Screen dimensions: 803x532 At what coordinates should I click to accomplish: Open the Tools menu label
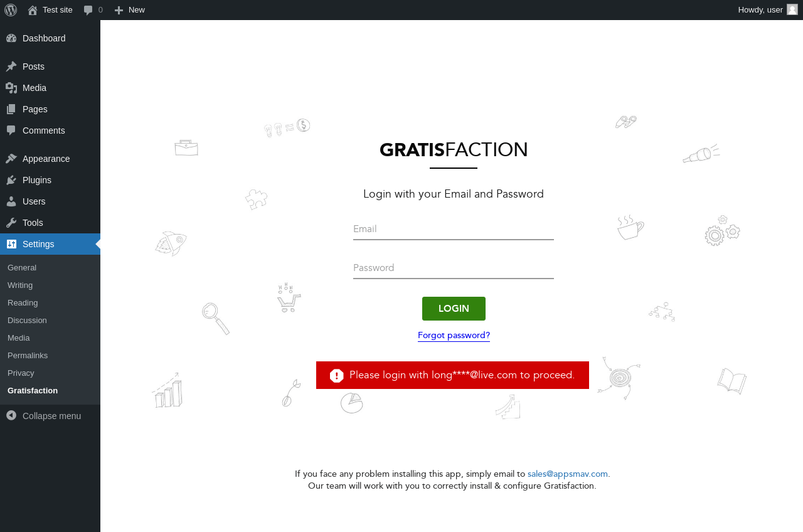(x=33, y=223)
